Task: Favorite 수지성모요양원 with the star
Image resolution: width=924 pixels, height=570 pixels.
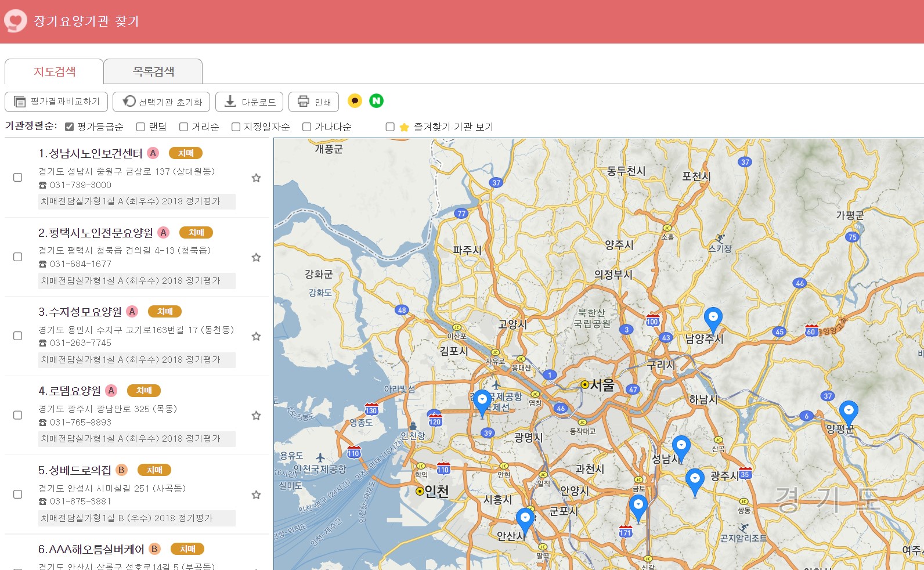Action: pyautogui.click(x=256, y=337)
